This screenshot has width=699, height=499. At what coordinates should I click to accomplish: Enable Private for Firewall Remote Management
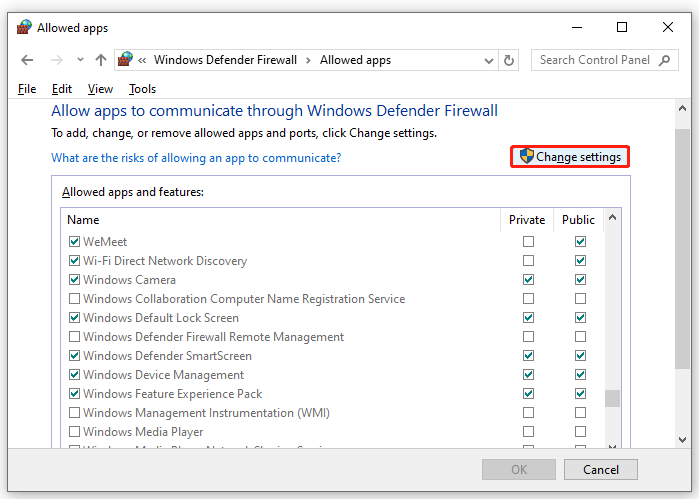(x=528, y=336)
